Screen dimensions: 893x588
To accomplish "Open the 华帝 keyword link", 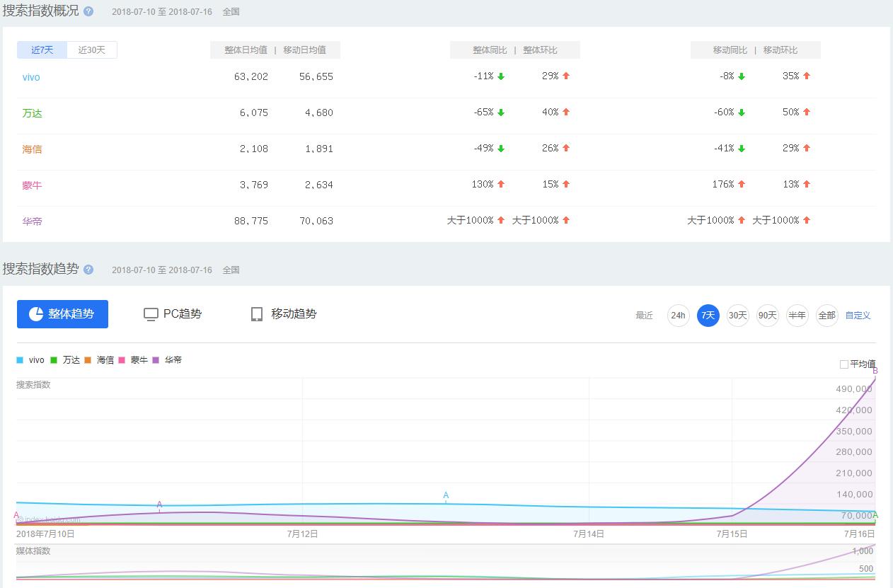I will 32,221.
